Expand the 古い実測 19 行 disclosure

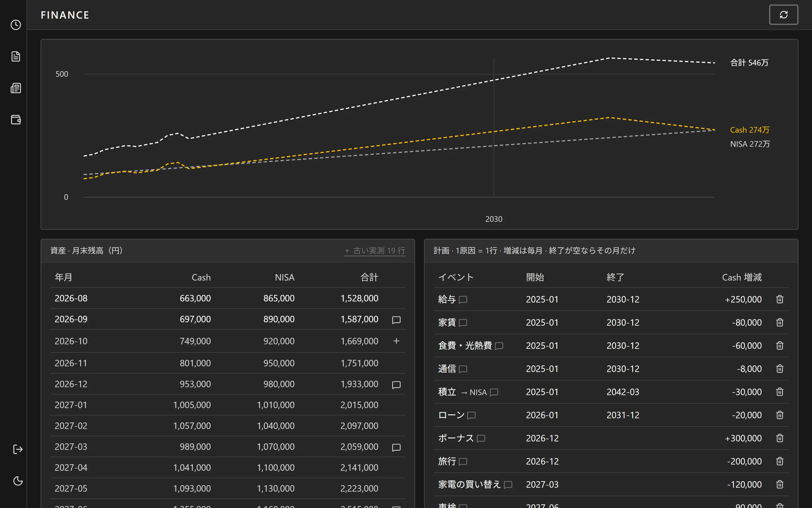[x=375, y=251]
